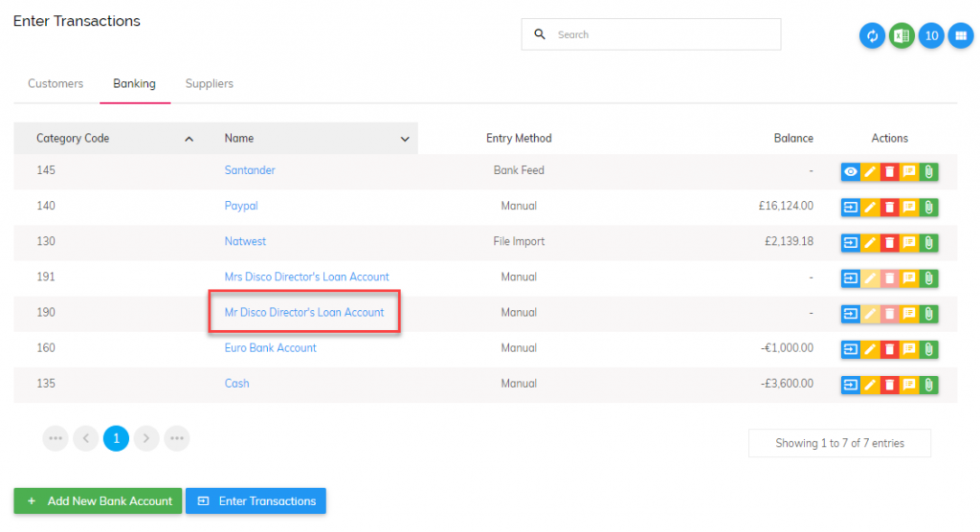Sort by Category Code column arrow
Image resolution: width=980 pixels, height=532 pixels.
point(189,139)
